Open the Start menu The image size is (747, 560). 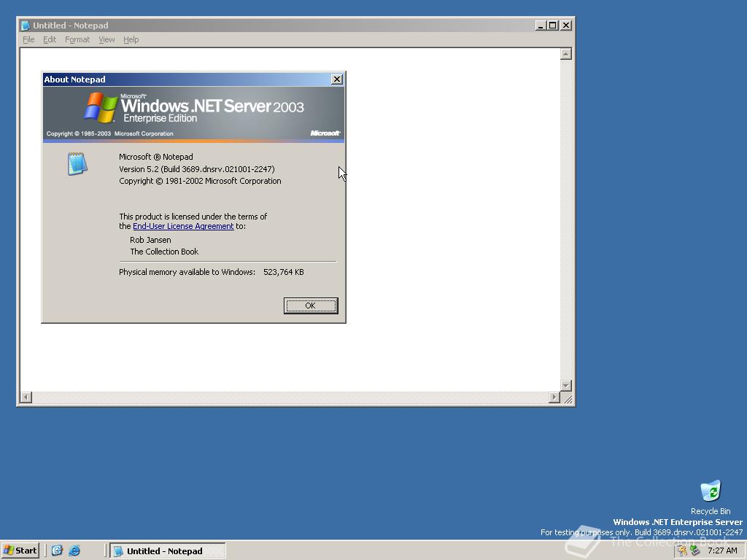tap(20, 551)
